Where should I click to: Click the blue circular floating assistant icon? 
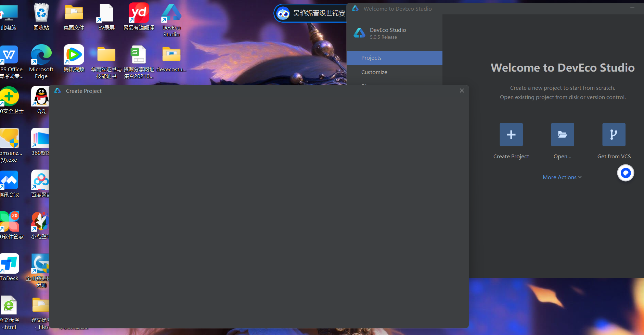tap(625, 173)
